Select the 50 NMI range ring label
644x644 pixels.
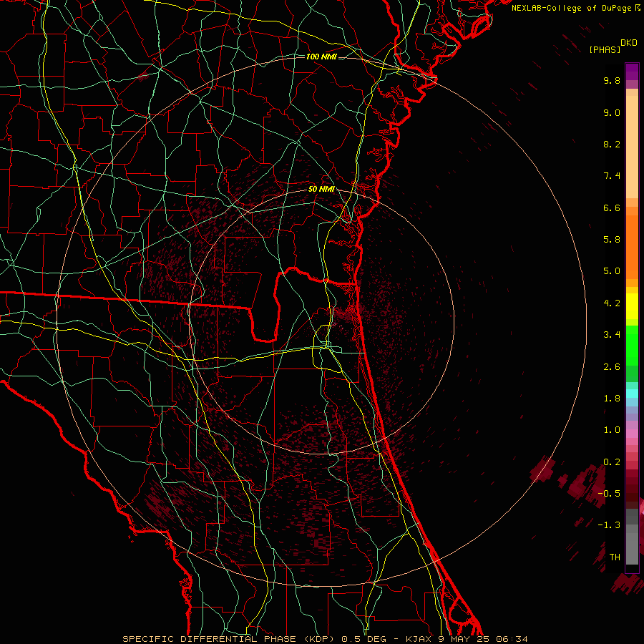(321, 190)
